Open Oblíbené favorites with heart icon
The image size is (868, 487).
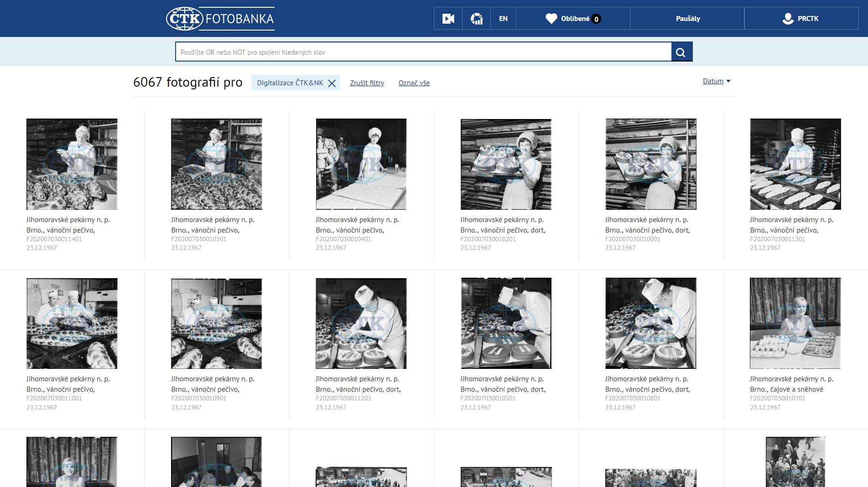point(573,19)
